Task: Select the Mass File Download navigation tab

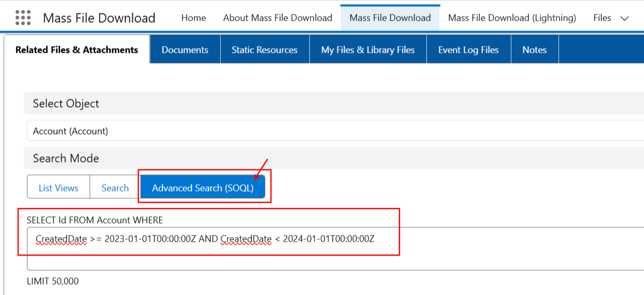Action: click(x=390, y=18)
